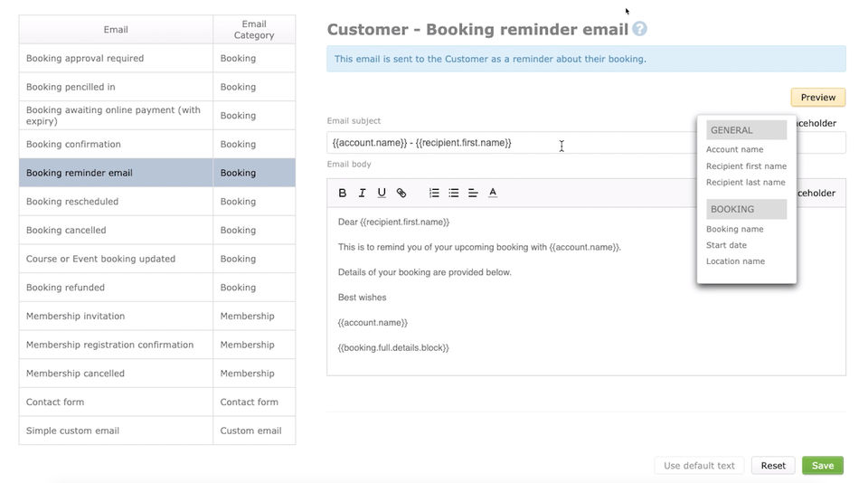Click in the Email subject field
This screenshot has height=483, width=868.
[506, 143]
